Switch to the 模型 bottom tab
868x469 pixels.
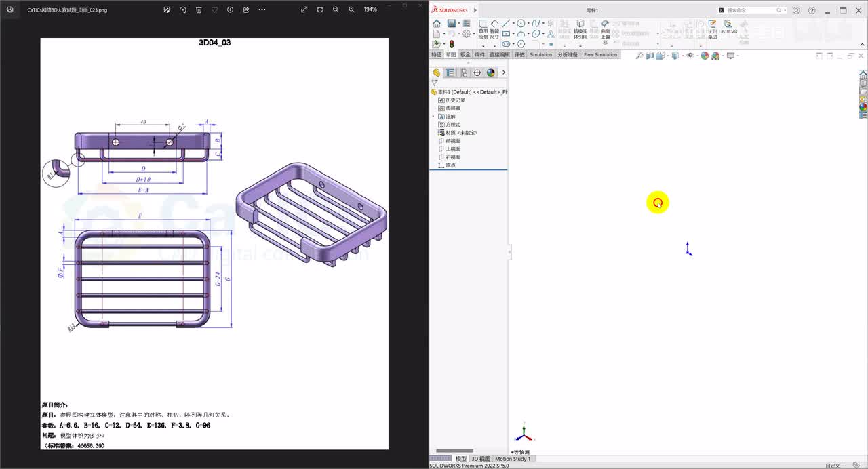461,459
